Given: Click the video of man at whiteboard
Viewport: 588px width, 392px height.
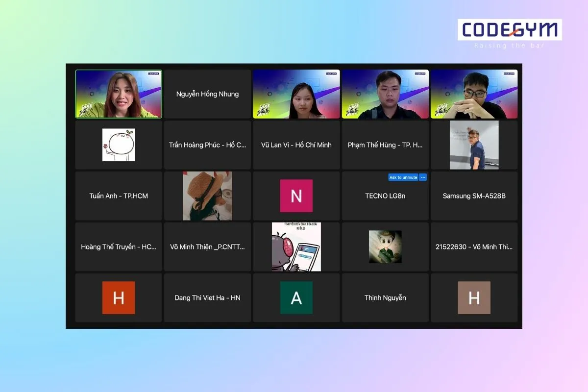Looking at the screenshot, I should click(474, 145).
